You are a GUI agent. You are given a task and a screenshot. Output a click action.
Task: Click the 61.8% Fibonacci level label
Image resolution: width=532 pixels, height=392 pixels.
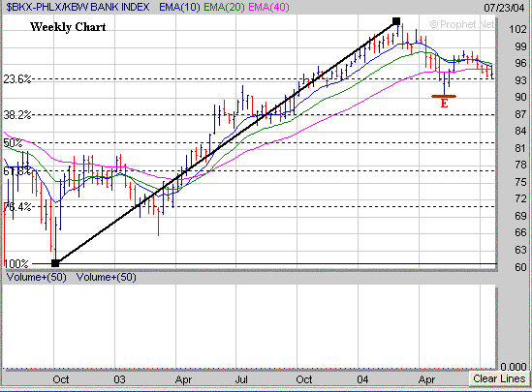17,171
